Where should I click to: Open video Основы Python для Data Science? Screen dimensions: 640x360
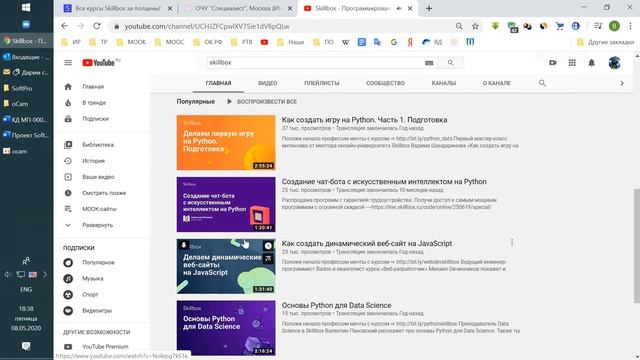point(336,305)
